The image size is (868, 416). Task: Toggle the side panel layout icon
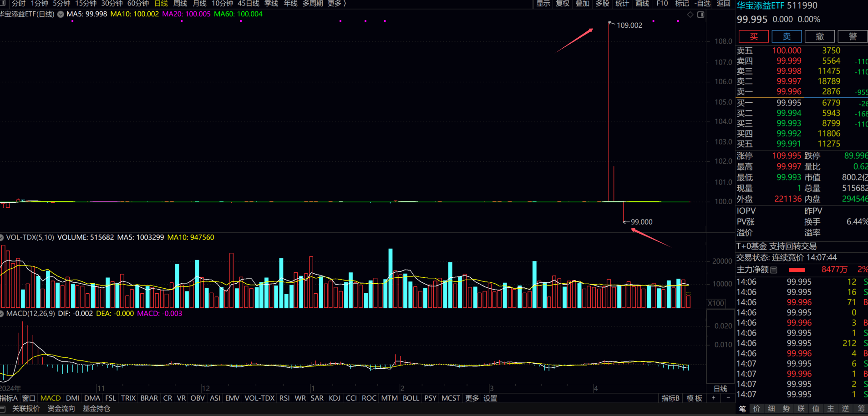click(701, 15)
